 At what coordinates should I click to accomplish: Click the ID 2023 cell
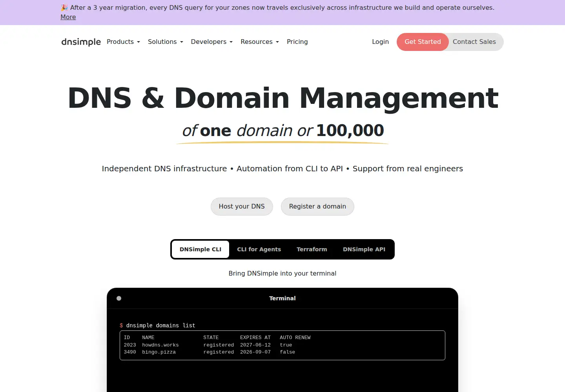pos(130,345)
